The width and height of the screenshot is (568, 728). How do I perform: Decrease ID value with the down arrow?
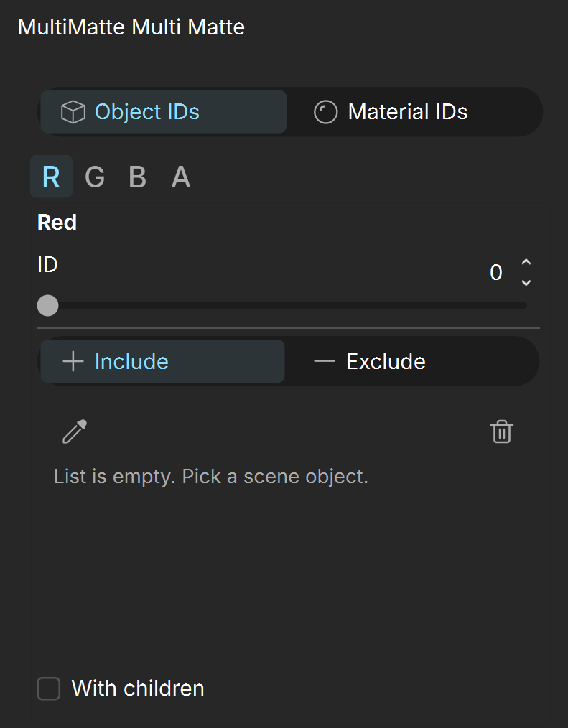[526, 282]
